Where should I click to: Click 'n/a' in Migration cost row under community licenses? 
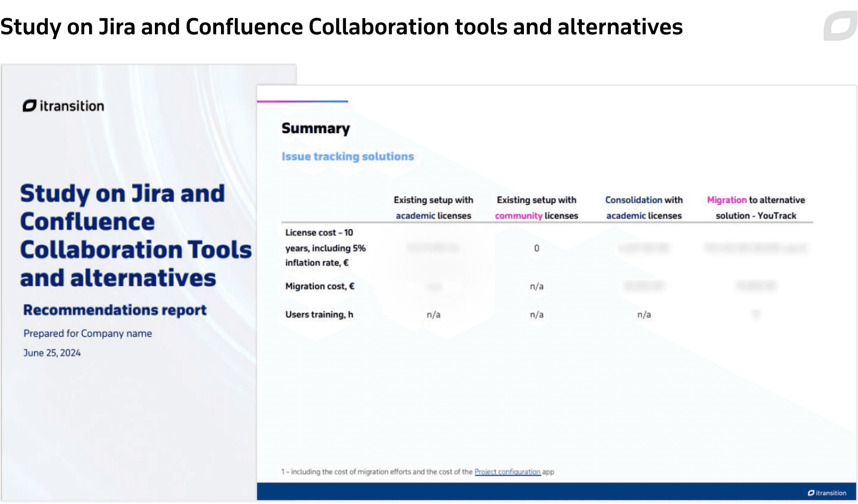536,286
